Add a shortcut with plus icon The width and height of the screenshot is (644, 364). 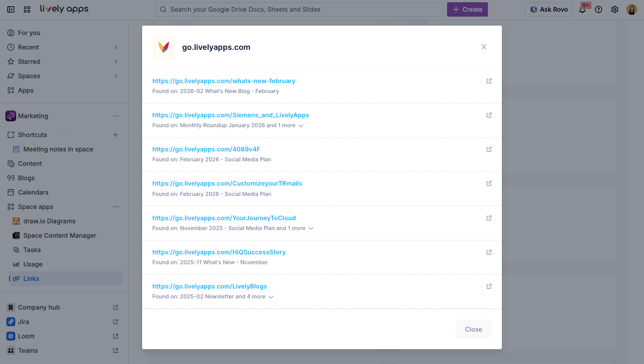[x=116, y=135]
